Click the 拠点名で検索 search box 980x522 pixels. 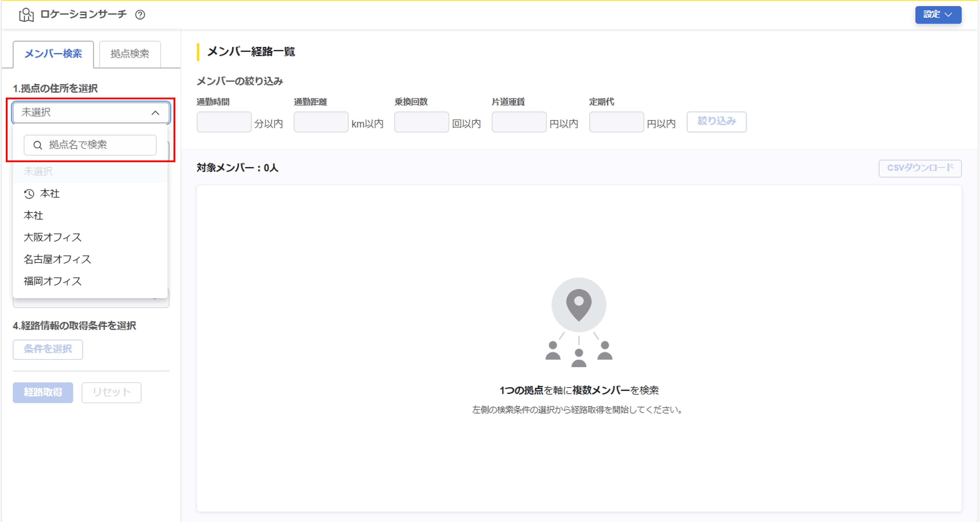click(89, 145)
